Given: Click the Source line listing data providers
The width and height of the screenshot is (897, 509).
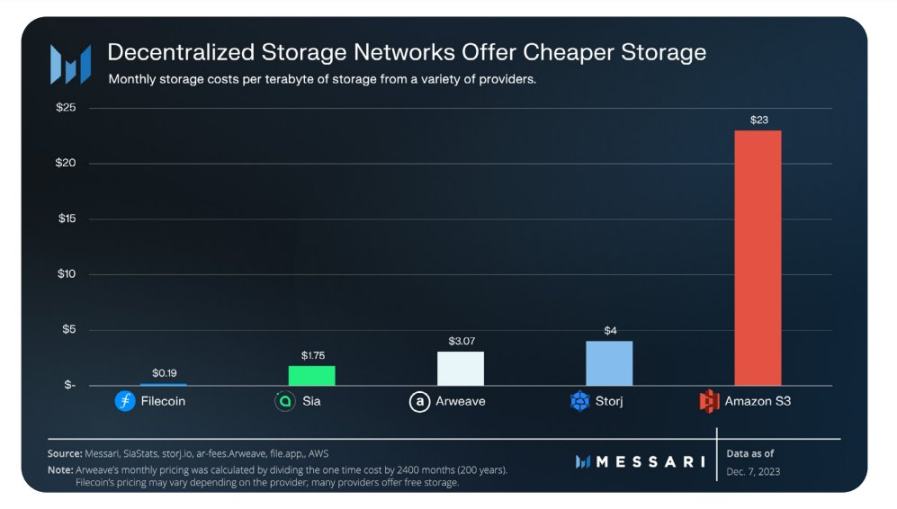Looking at the screenshot, I should point(188,453).
